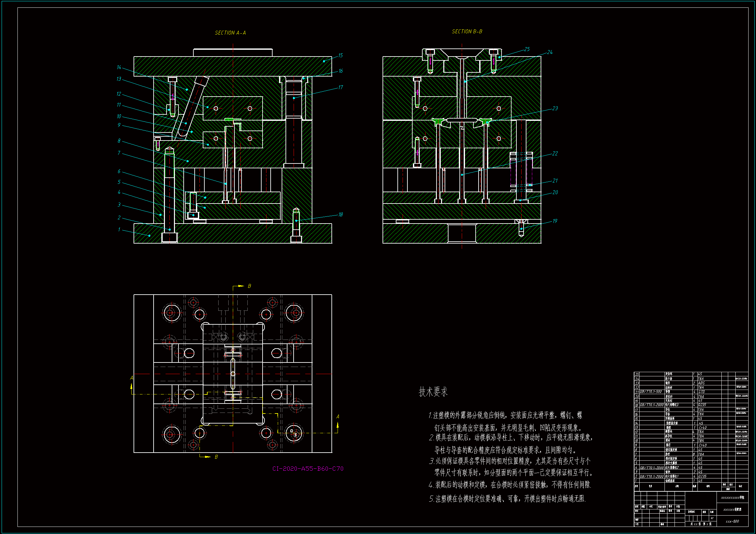
Task: Click the 技术要求 heading text
Action: coord(433,392)
